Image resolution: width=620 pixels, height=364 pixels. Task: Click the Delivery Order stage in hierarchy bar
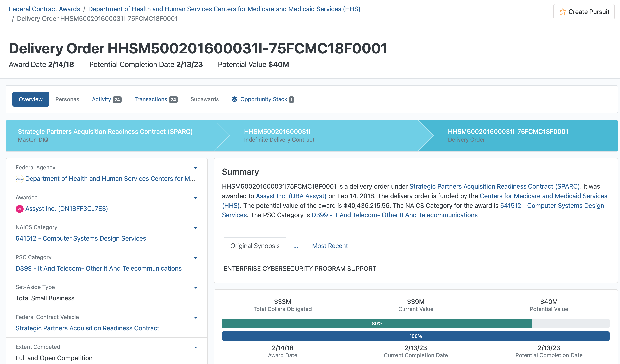[518, 136]
